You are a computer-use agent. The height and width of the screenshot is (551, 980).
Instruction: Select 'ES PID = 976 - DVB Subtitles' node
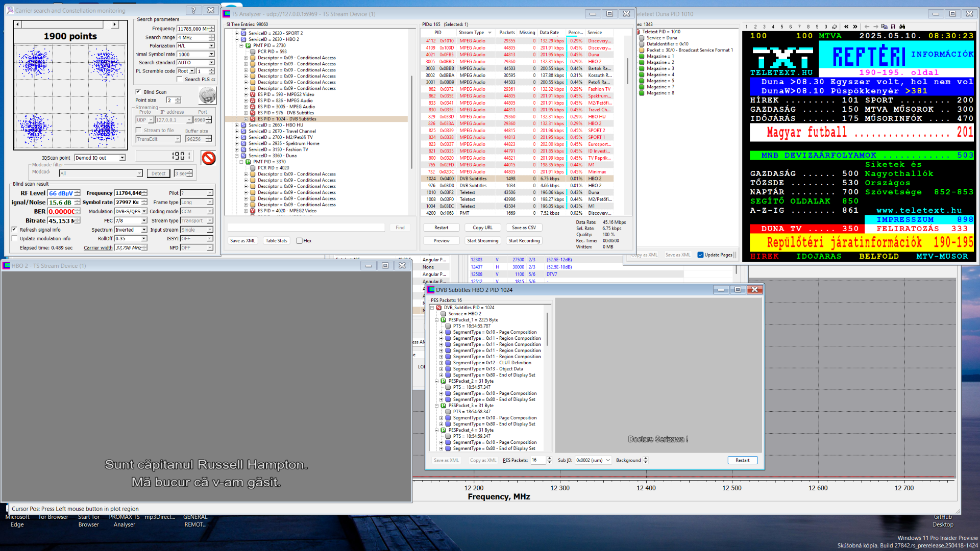tap(285, 113)
